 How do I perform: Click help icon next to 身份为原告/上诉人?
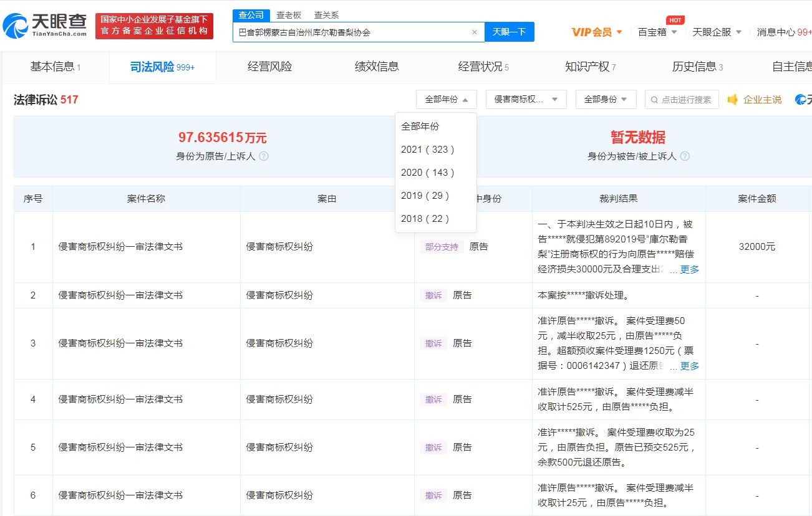[x=264, y=156]
